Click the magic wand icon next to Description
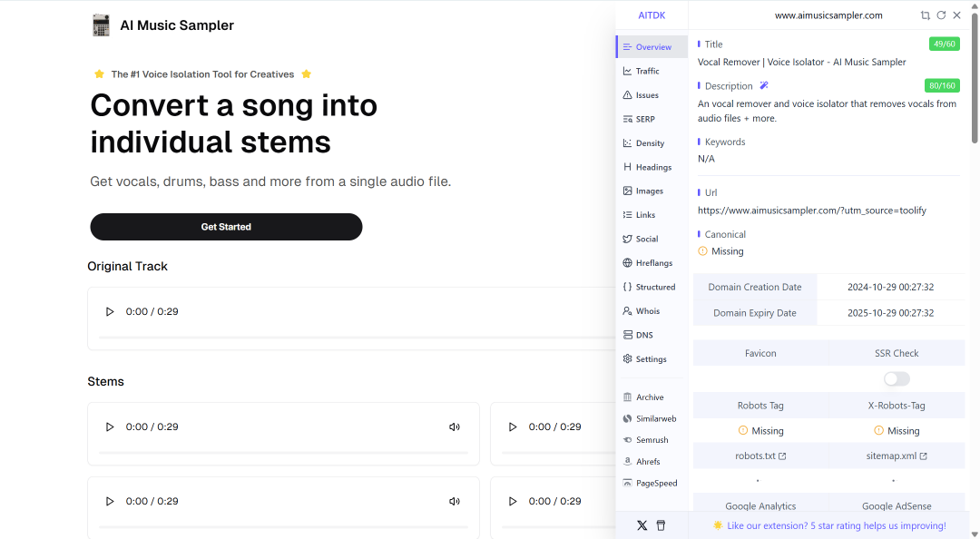Screen dimensions: 980x539 (x=764, y=85)
